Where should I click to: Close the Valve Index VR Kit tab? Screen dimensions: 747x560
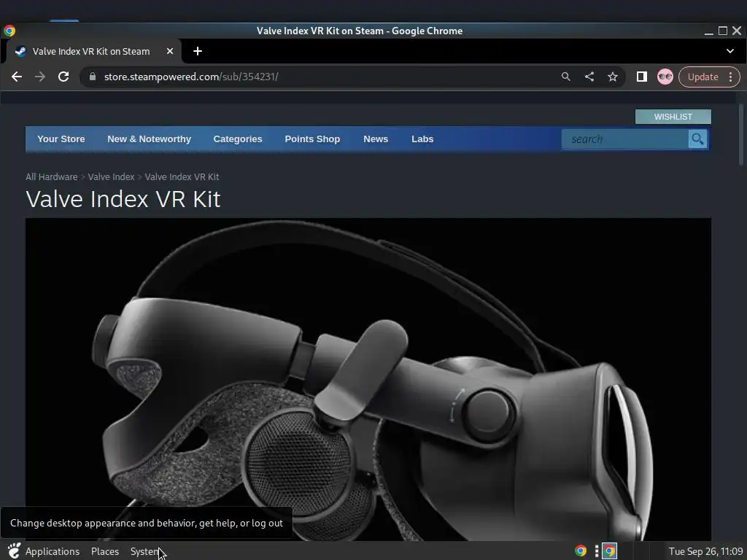(169, 51)
